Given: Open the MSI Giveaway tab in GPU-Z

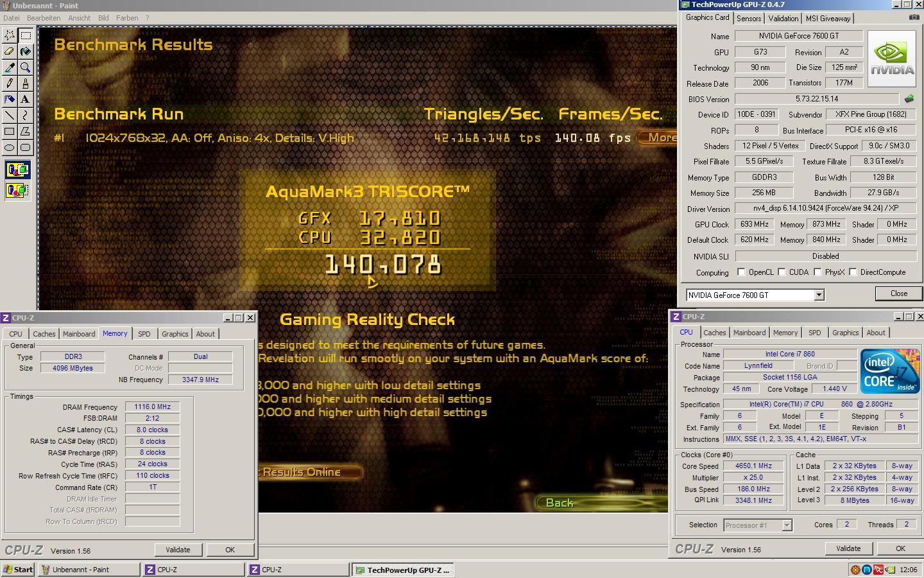Looking at the screenshot, I should pos(828,19).
